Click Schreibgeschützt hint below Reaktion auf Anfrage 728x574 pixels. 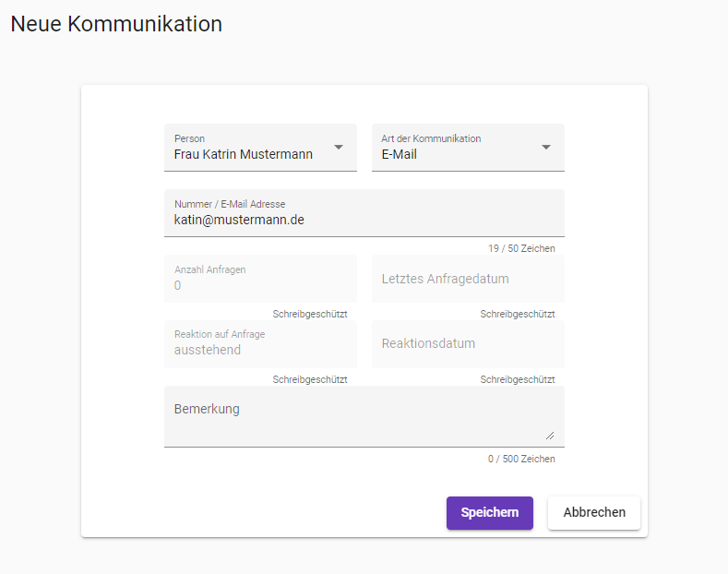tap(310, 379)
